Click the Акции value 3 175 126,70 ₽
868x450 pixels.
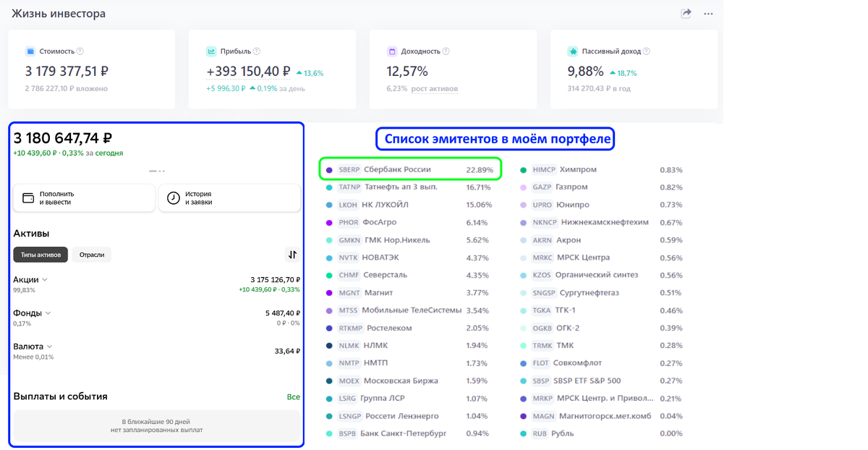[x=275, y=279]
